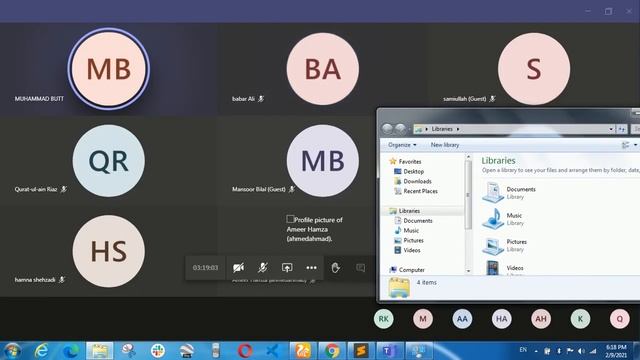Screen dimensions: 640x360
Task: Expand arrow after Libraries in address bar
Action: click(458, 129)
